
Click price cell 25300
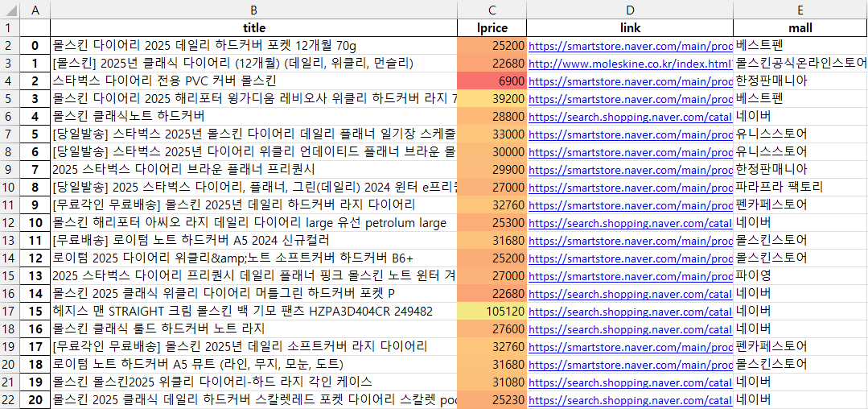pyautogui.click(x=492, y=223)
